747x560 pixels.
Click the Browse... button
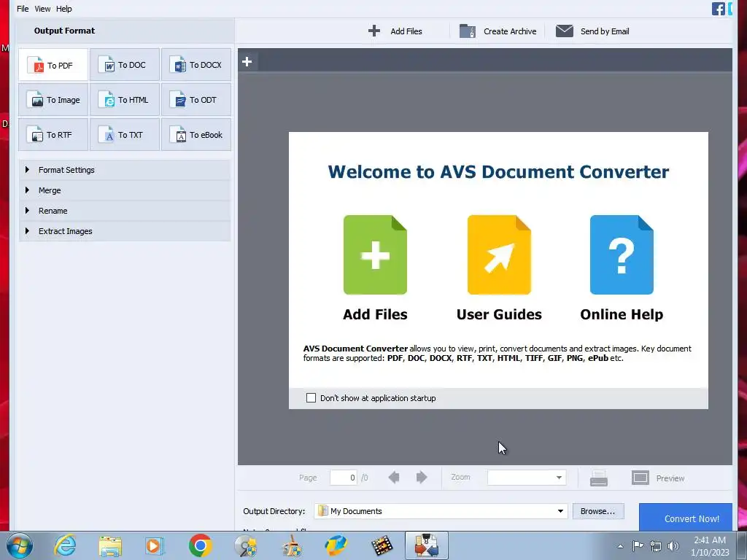[x=598, y=511]
